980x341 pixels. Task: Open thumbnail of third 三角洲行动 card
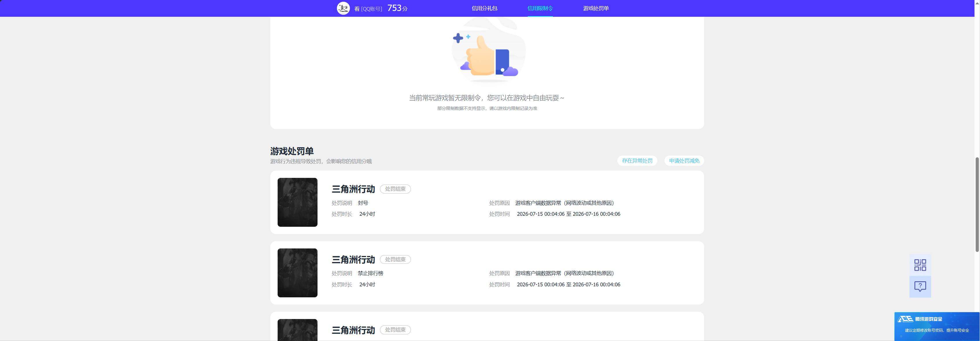point(297,330)
